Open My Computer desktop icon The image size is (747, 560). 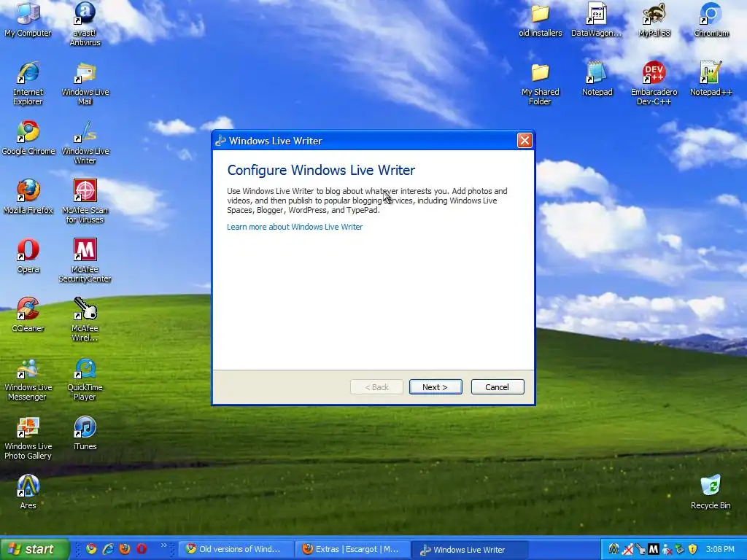pyautogui.click(x=28, y=19)
